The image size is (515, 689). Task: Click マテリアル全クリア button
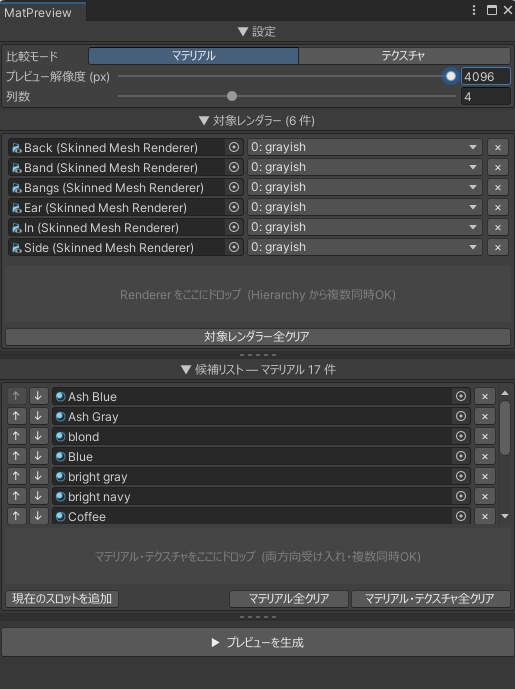pyautogui.click(x=289, y=598)
